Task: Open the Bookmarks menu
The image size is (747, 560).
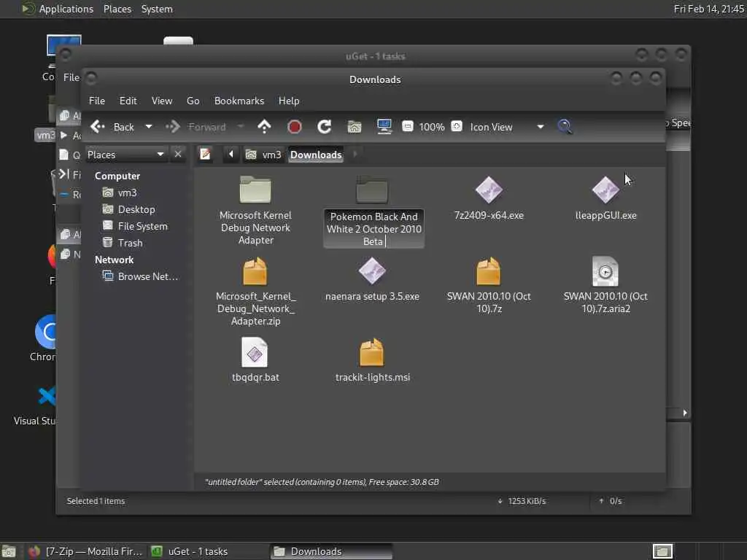Action: tap(239, 101)
